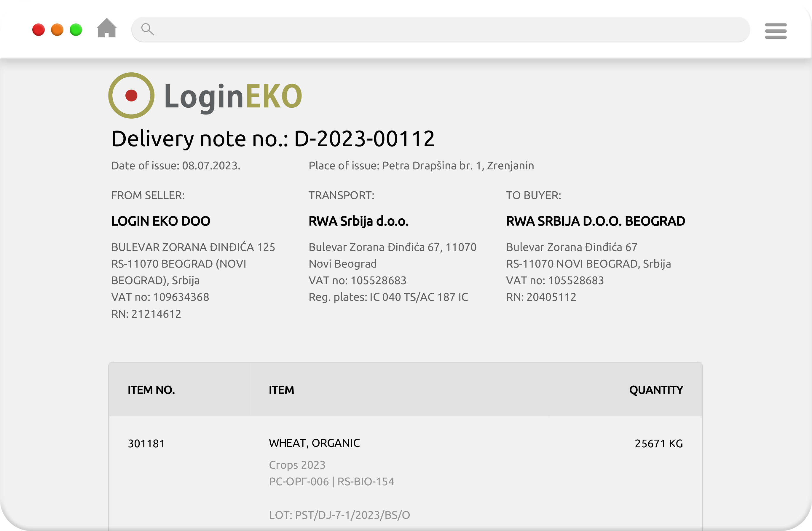Click the LoginEKO logo
Image resolution: width=812 pixels, height=531 pixels.
205,96
